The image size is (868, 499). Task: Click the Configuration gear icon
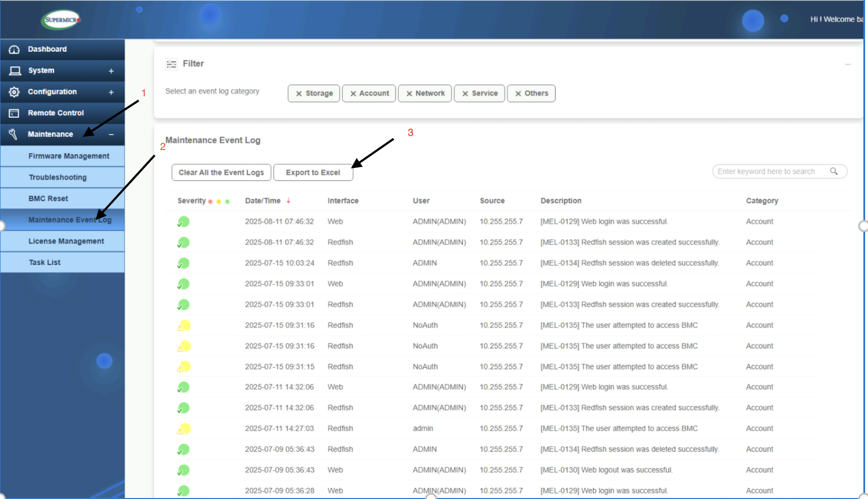click(14, 92)
